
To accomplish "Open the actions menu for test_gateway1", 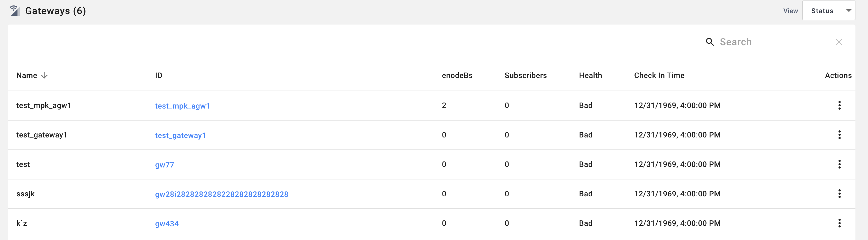I will (839, 135).
